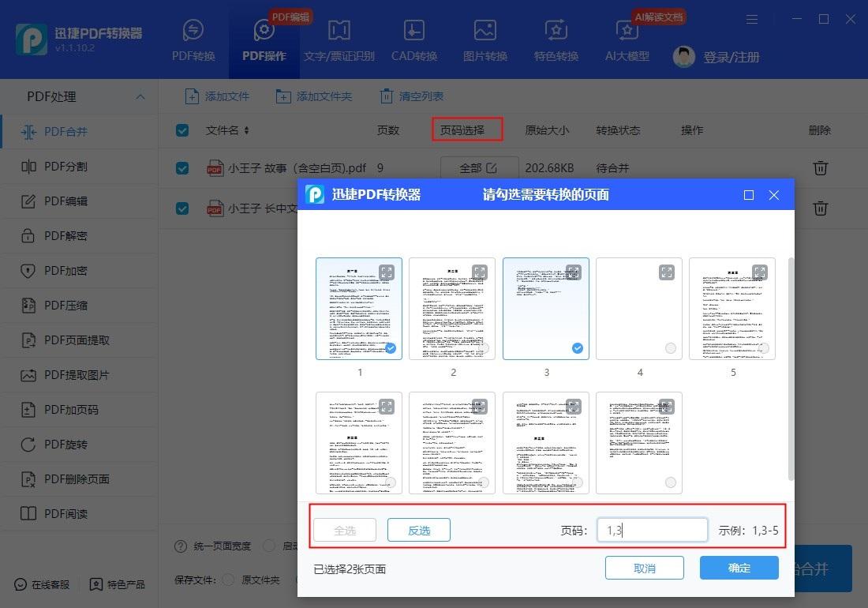The width and height of the screenshot is (868, 608).
Task: Select PDF加密 in sidebar
Action: coord(79,271)
